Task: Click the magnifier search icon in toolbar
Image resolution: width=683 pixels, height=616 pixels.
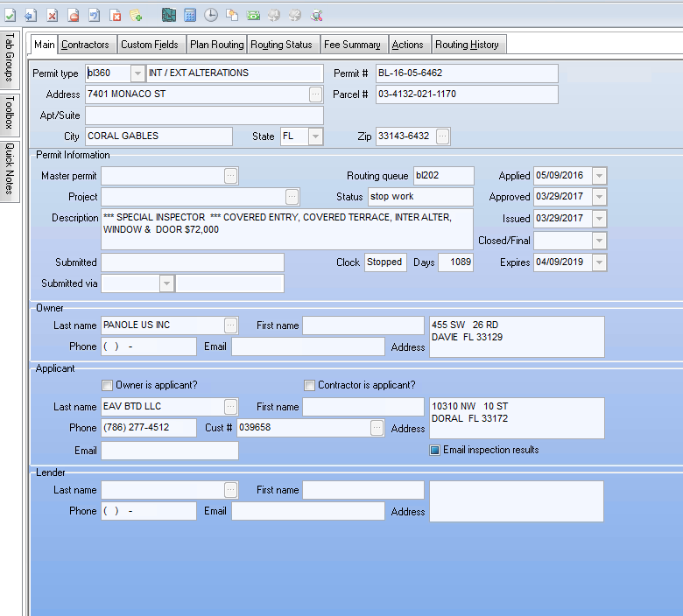Action: [316, 16]
